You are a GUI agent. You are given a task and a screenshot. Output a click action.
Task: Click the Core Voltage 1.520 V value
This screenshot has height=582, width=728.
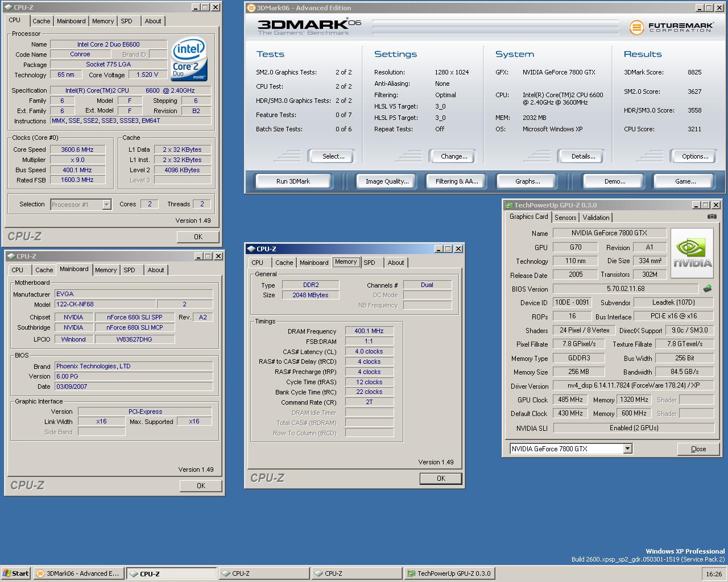(148, 74)
